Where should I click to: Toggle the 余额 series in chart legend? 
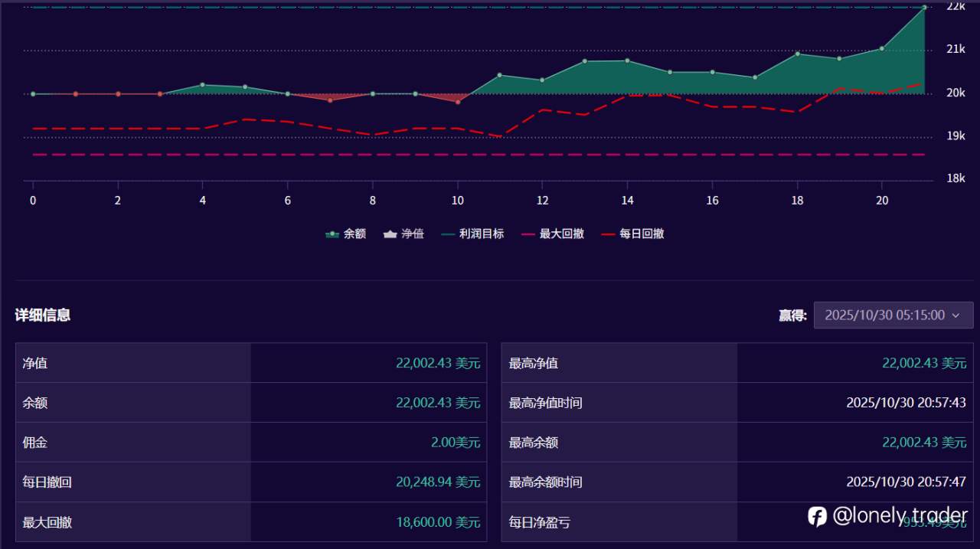tap(345, 234)
